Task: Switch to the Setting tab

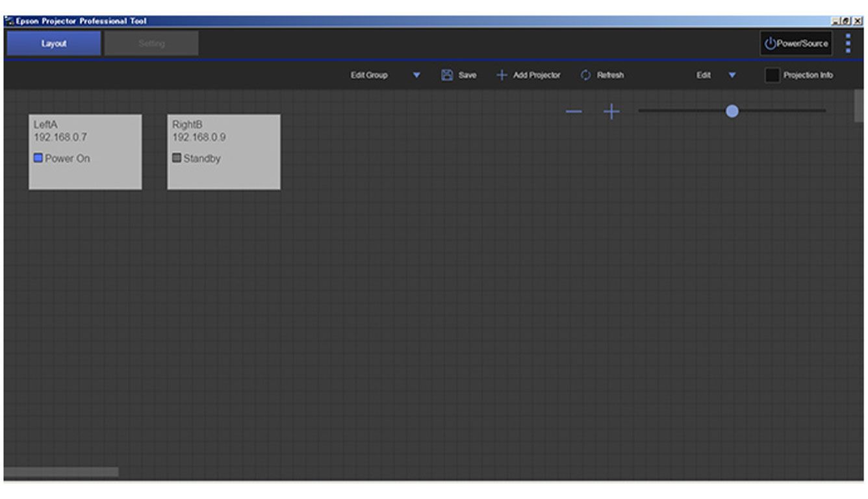Action: (151, 44)
